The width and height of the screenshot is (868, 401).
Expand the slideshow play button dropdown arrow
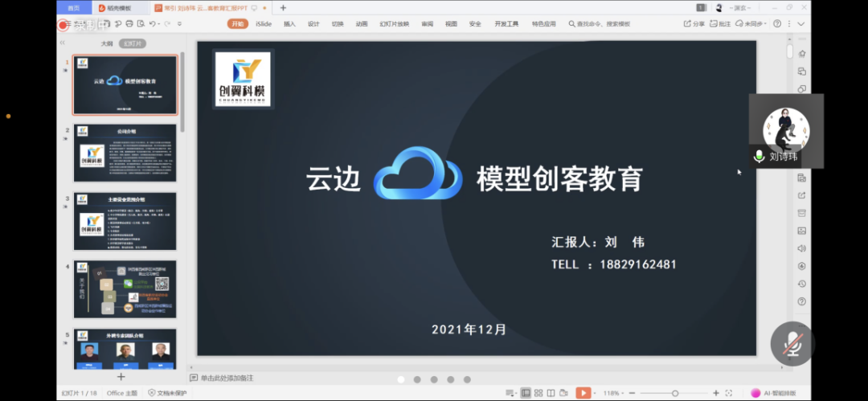point(596,393)
